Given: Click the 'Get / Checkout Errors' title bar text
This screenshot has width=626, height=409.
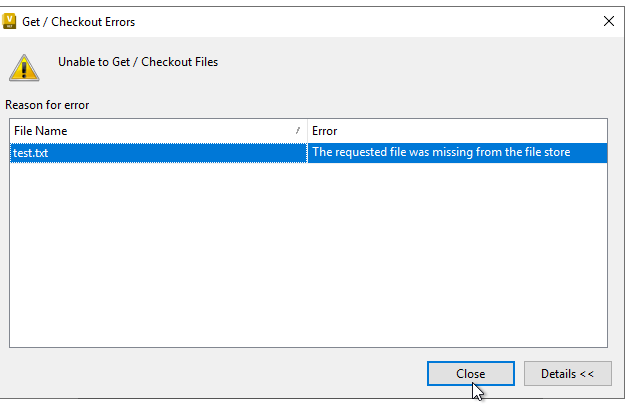Looking at the screenshot, I should tap(79, 21).
